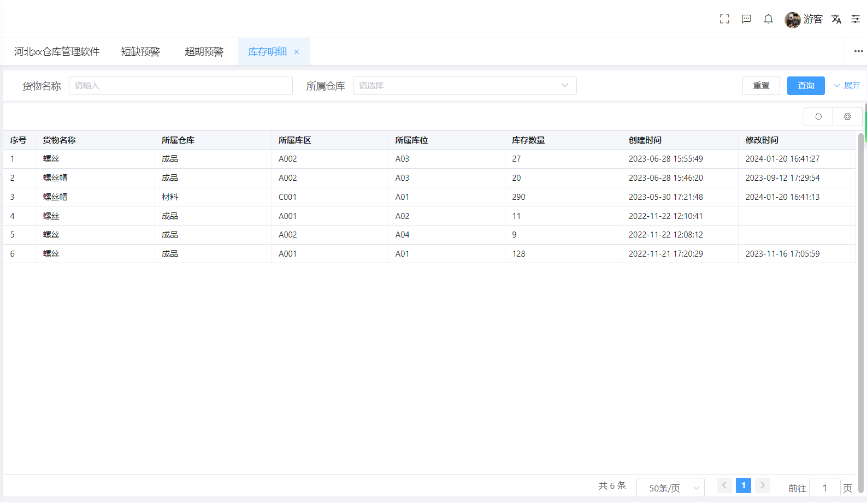Click A04 location cell

[402, 235]
